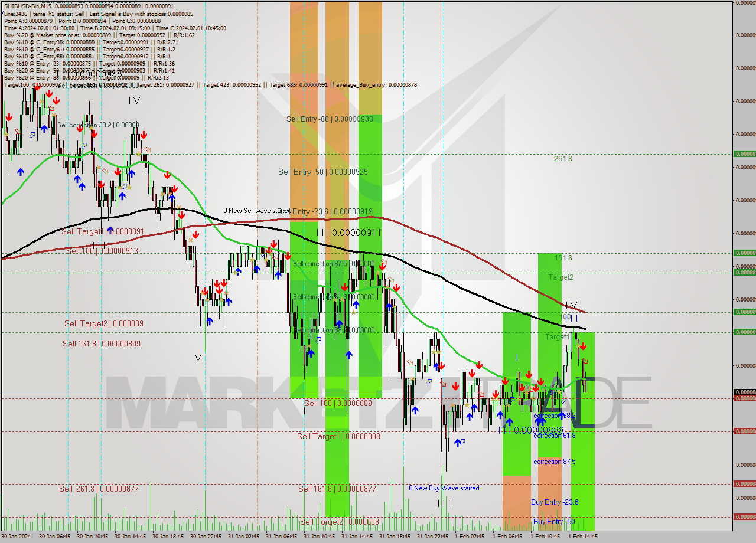Click '31 Jan 10:45' on time axis
756x543 pixels.
(318, 537)
